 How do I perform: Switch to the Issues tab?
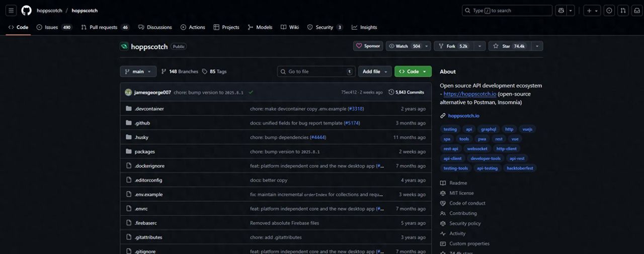pos(51,27)
